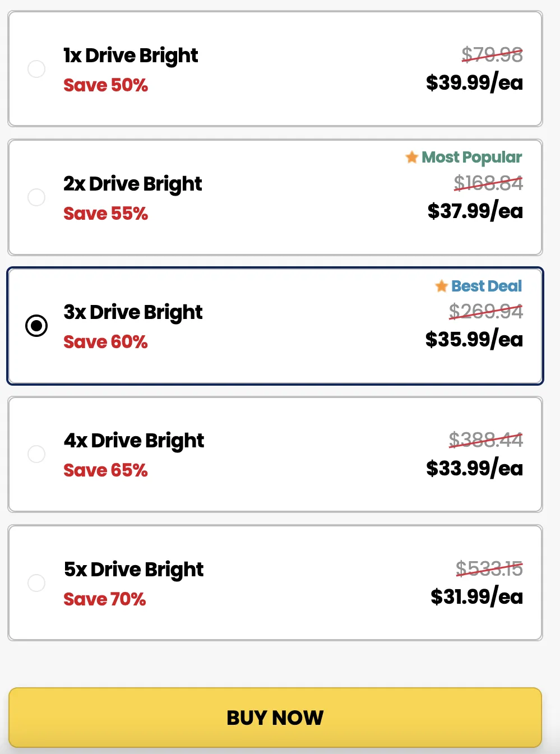Viewport: 560px width, 754px height.
Task: Click the crossed-out $269.94 price
Action: point(486,312)
